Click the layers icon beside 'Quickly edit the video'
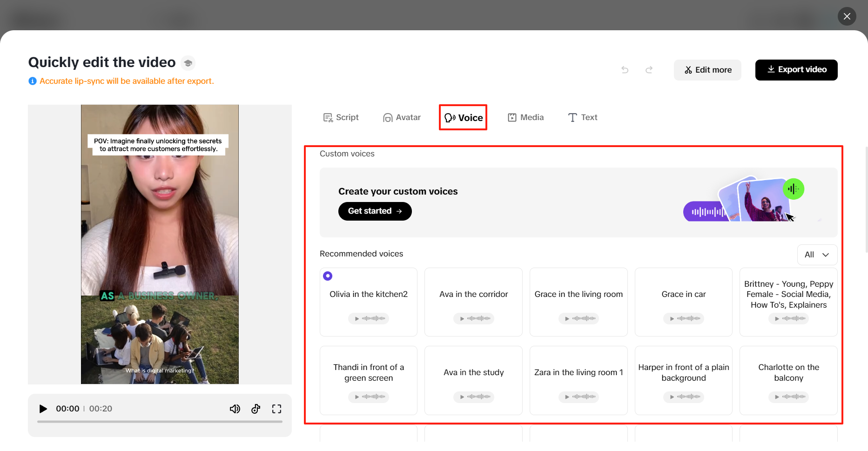The width and height of the screenshot is (868, 451). [x=188, y=62]
